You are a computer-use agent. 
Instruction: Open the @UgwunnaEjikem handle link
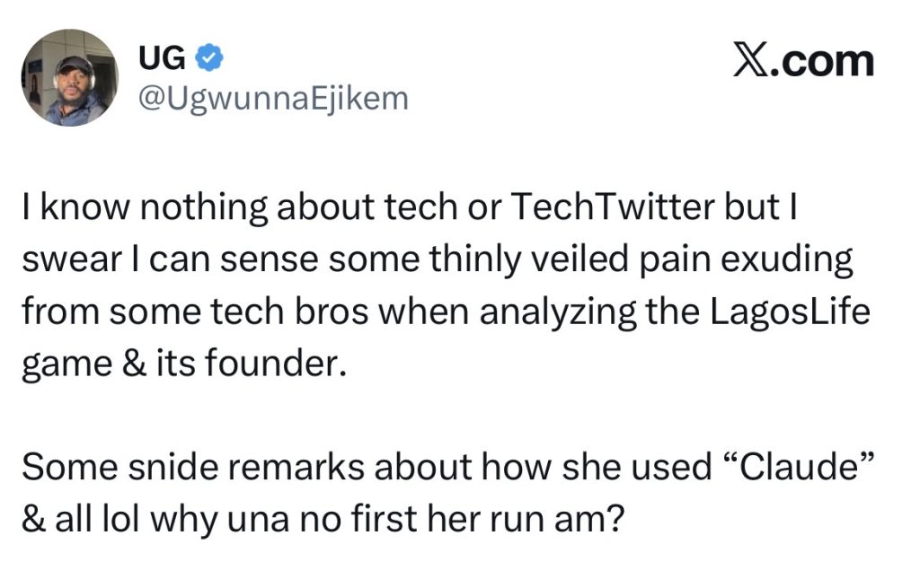pos(273,99)
